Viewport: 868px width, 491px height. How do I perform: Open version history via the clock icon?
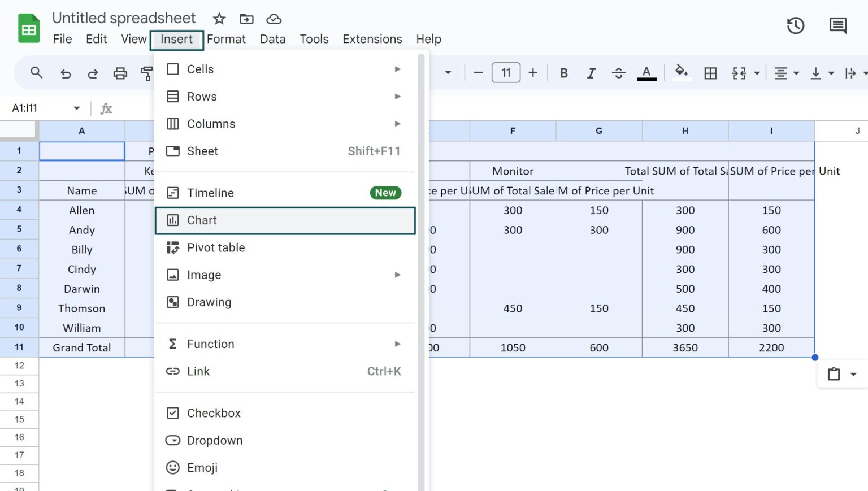pyautogui.click(x=796, y=25)
